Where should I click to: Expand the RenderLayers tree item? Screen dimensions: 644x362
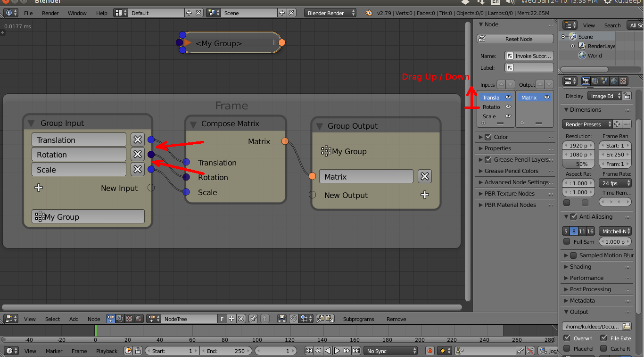coord(573,46)
